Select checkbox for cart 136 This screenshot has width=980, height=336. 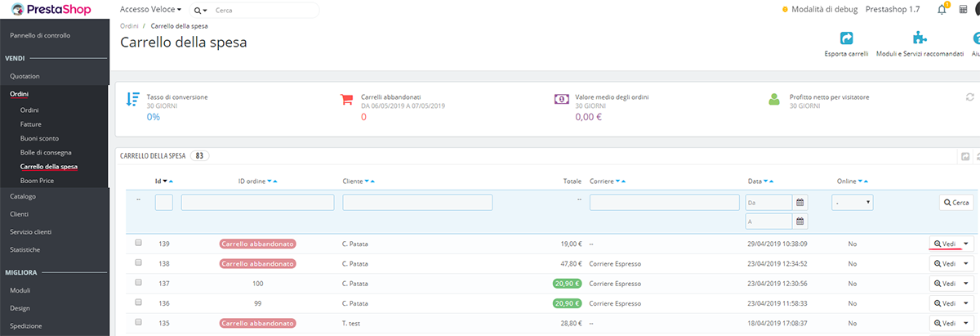pos(138,302)
